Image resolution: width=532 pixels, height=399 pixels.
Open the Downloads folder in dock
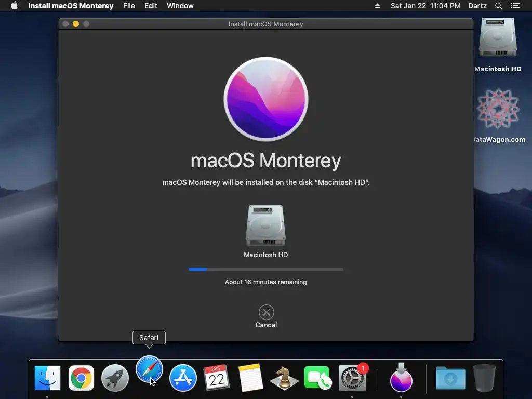[450, 378]
